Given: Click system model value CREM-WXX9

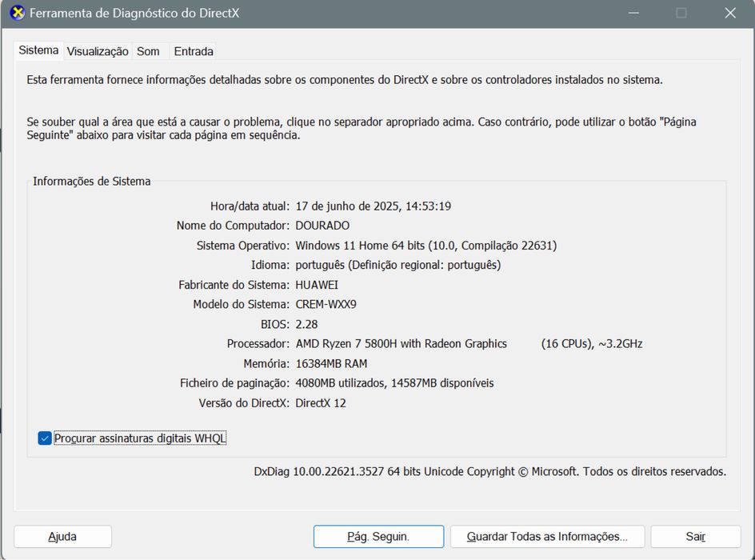Looking at the screenshot, I should tap(326, 304).
